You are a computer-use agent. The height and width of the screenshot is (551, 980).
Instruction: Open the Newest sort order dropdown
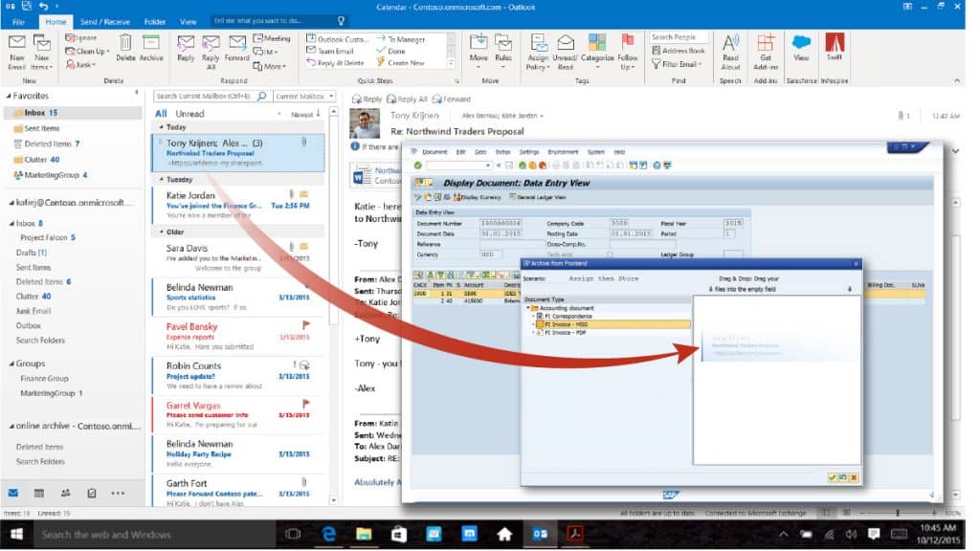click(x=305, y=115)
